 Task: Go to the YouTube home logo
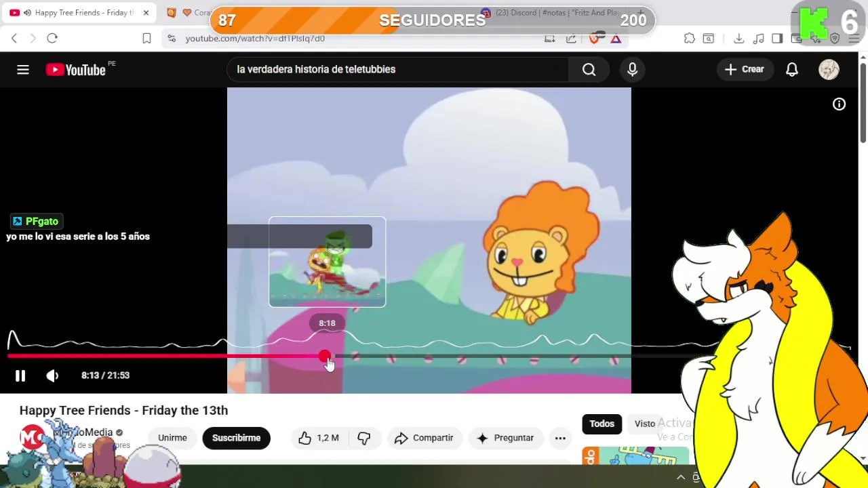(x=76, y=69)
